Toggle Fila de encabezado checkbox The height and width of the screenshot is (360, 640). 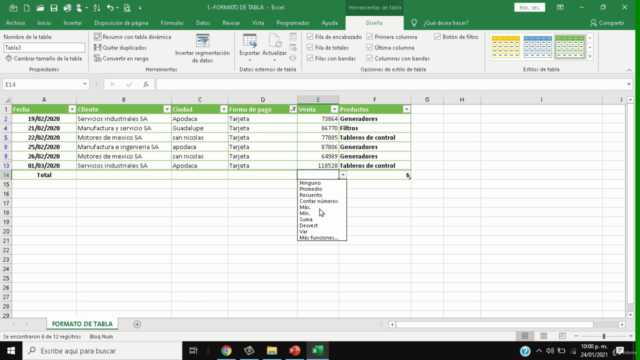coord(310,37)
